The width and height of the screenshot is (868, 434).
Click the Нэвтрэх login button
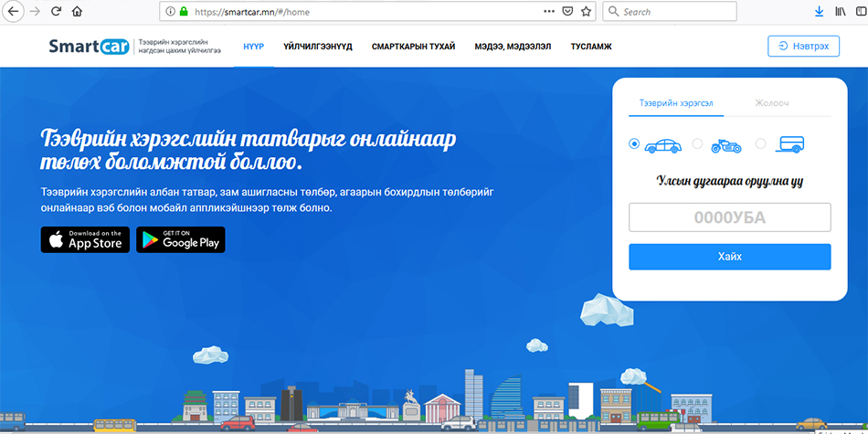pos(803,47)
